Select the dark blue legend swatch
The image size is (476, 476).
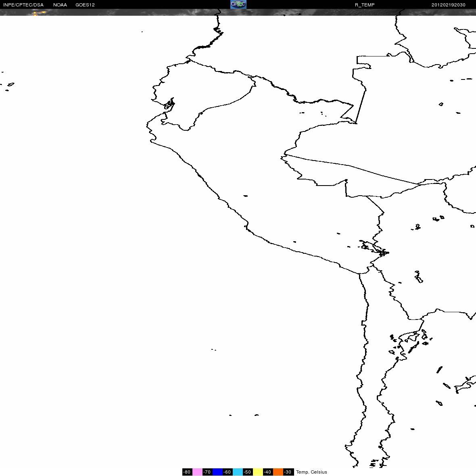pyautogui.click(x=218, y=472)
